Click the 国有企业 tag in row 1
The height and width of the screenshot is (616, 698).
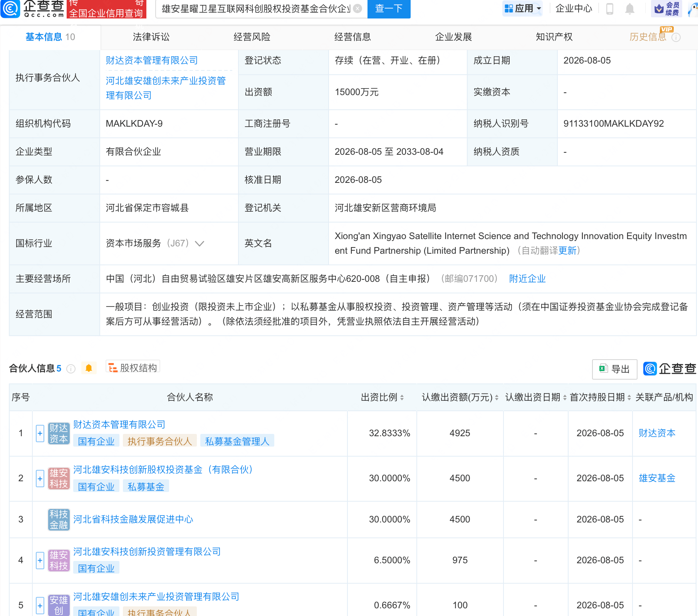(x=96, y=441)
